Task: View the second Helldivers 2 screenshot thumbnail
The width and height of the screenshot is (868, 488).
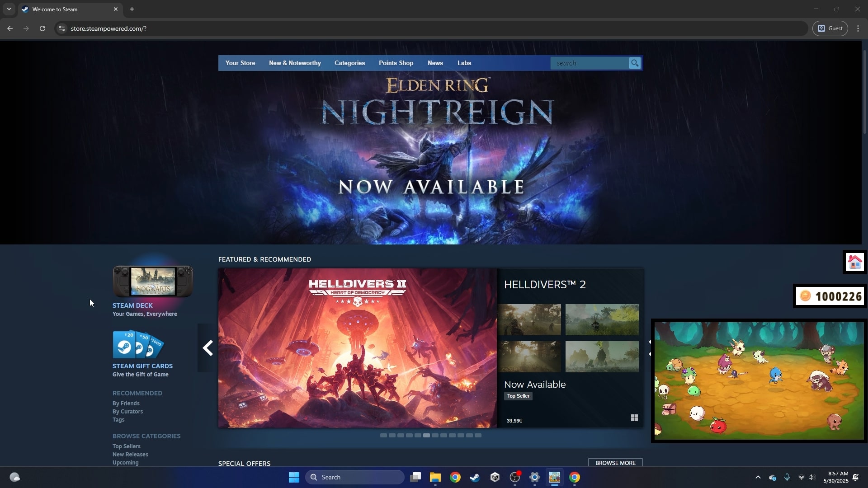Action: point(602,319)
